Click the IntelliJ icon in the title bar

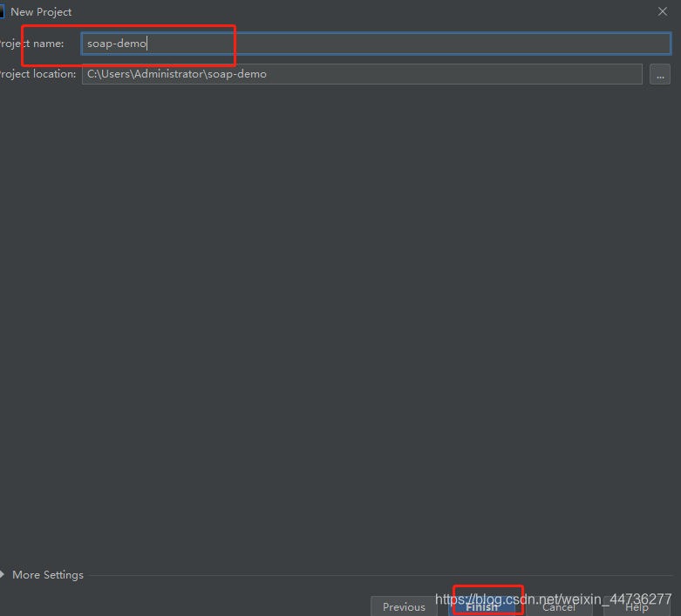2,11
